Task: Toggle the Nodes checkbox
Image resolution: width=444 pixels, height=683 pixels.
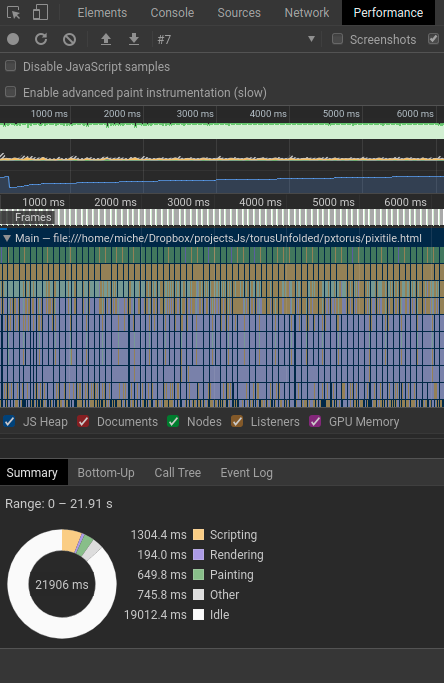Action: (x=173, y=421)
